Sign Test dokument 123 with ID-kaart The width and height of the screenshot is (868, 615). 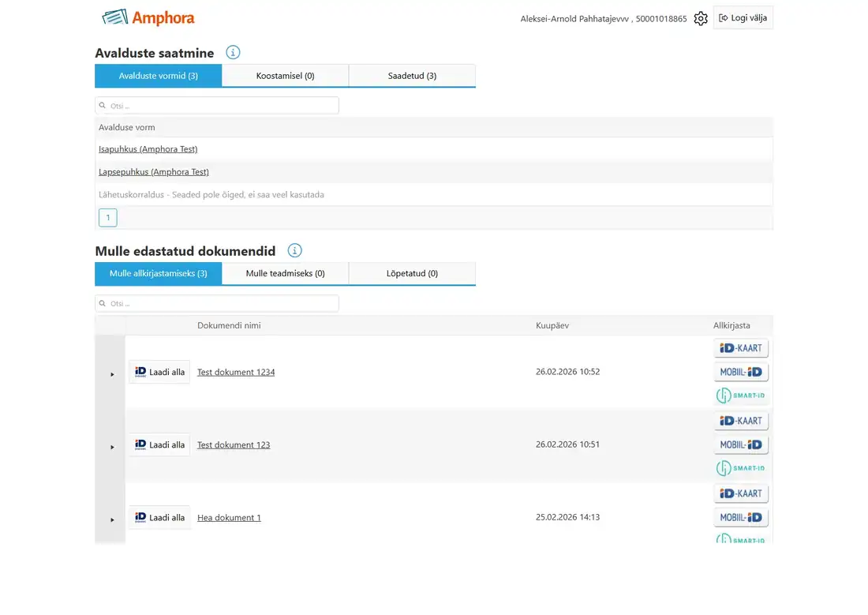click(741, 421)
